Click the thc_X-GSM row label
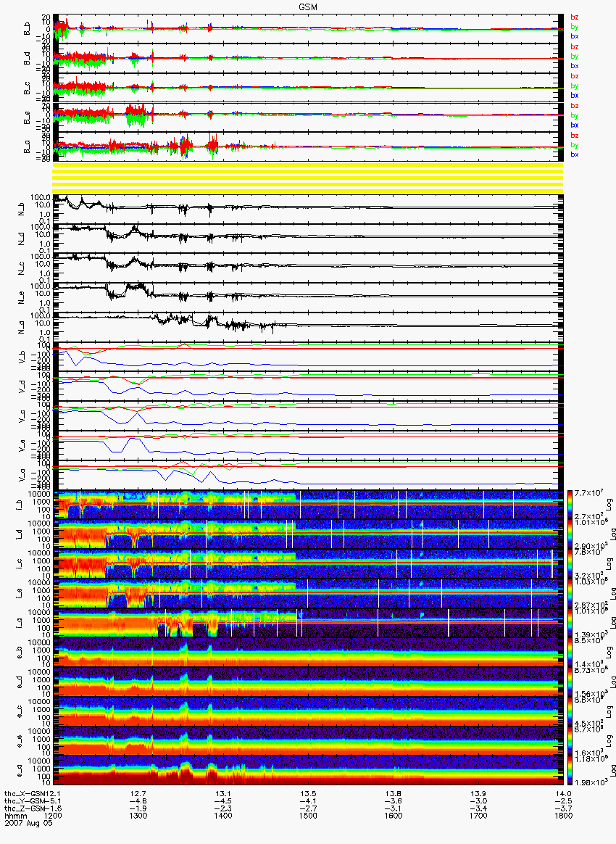616x844 pixels. (26, 793)
